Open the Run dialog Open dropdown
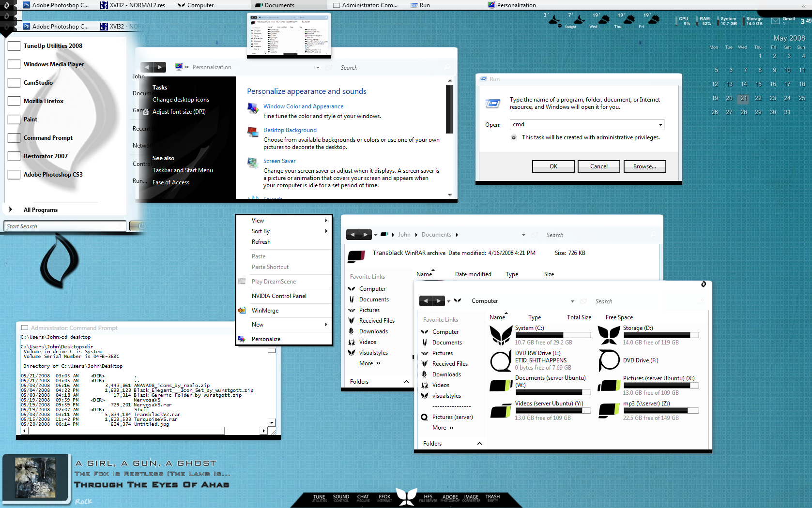 (660, 125)
